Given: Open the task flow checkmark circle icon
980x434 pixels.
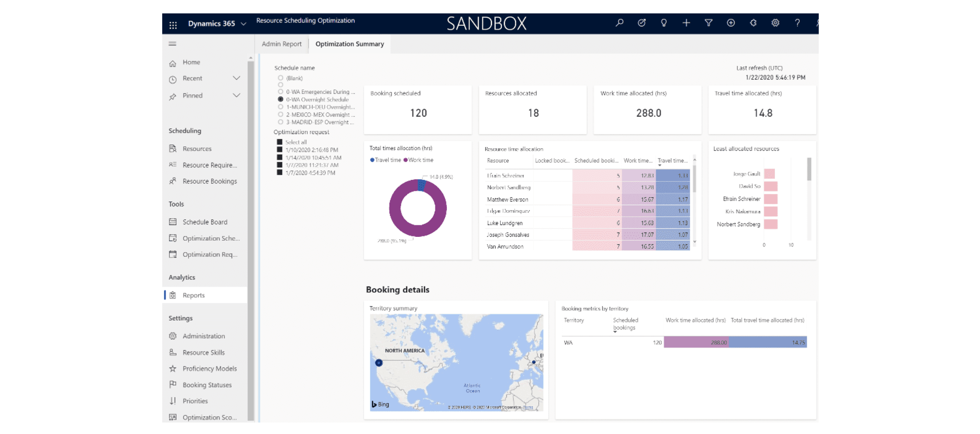Looking at the screenshot, I should [x=642, y=22].
